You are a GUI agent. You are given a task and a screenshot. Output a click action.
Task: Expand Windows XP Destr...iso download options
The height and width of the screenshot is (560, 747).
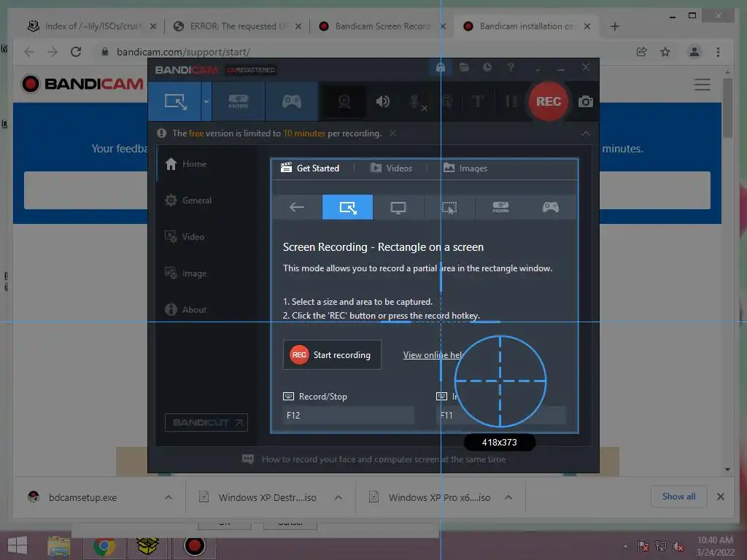coord(338,497)
